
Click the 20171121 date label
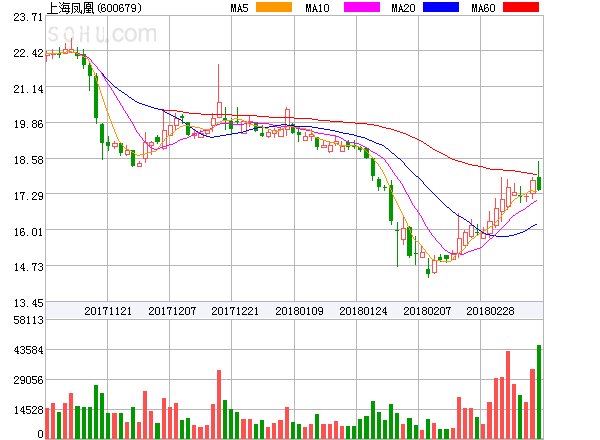click(x=108, y=311)
